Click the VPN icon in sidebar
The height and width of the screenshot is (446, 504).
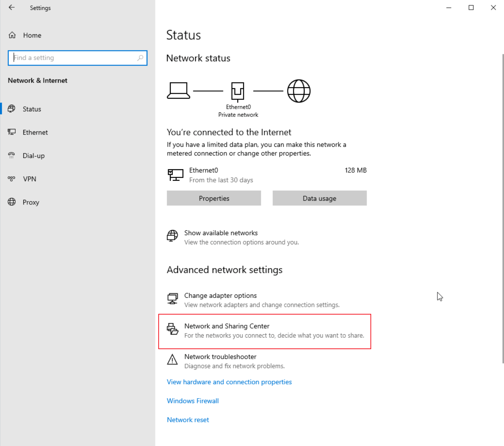[12, 179]
